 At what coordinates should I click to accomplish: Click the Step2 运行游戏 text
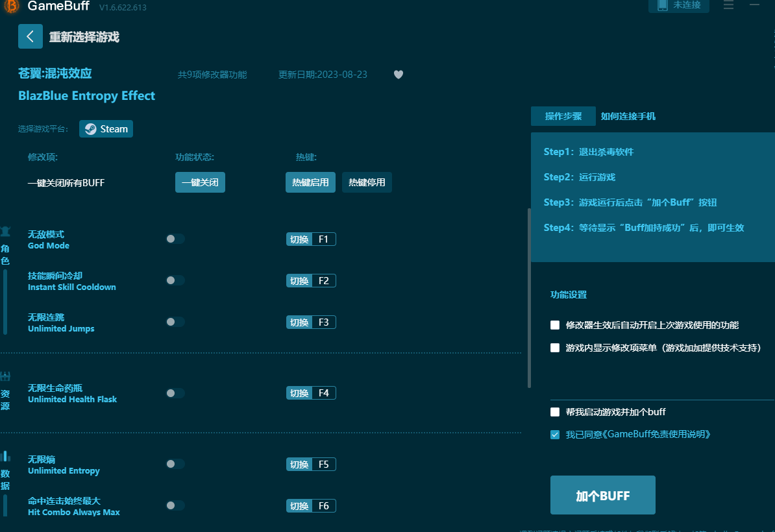click(x=579, y=177)
